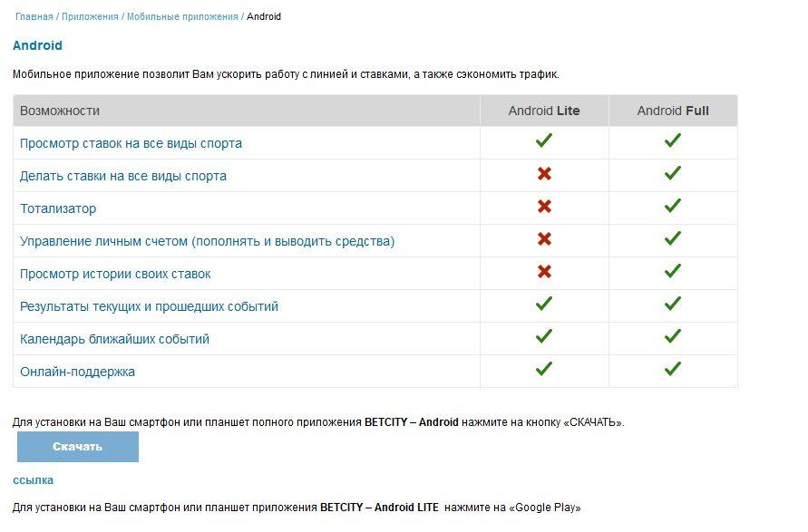This screenshot has height=532, width=808.
Task: Click Android Lite checkmark for event results
Action: tap(544, 305)
